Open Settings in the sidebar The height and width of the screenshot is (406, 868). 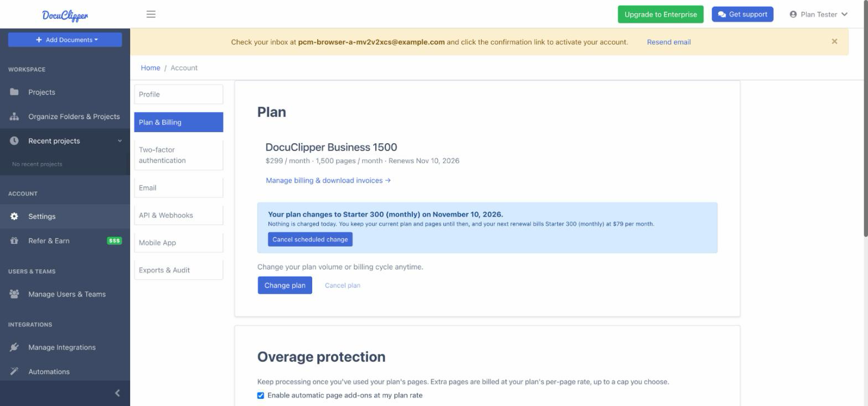point(65,216)
